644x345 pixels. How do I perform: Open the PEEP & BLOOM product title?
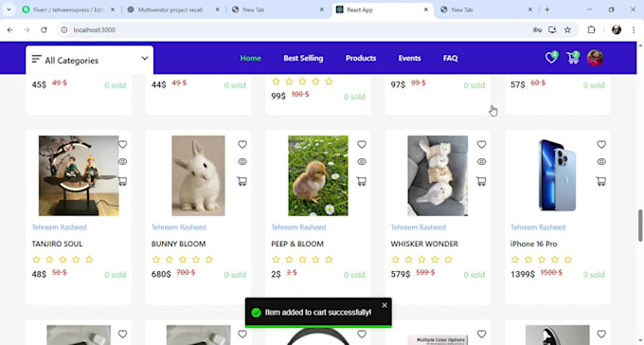(x=297, y=244)
